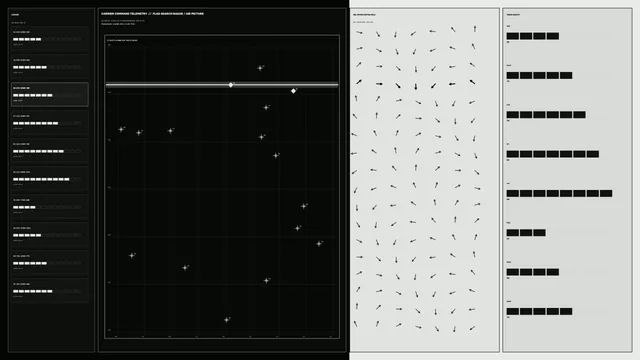Click the bold arrow pointing up-right
Screen dimensions: 640x360
coord(359,82)
